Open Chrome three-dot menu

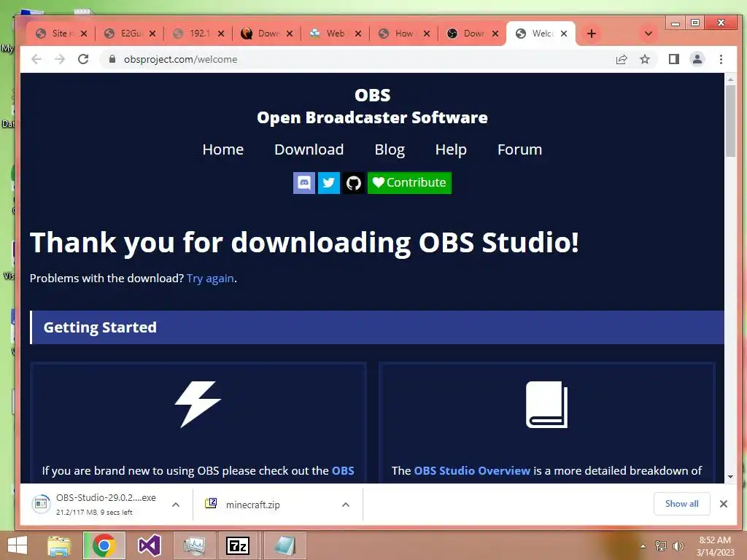pyautogui.click(x=721, y=59)
